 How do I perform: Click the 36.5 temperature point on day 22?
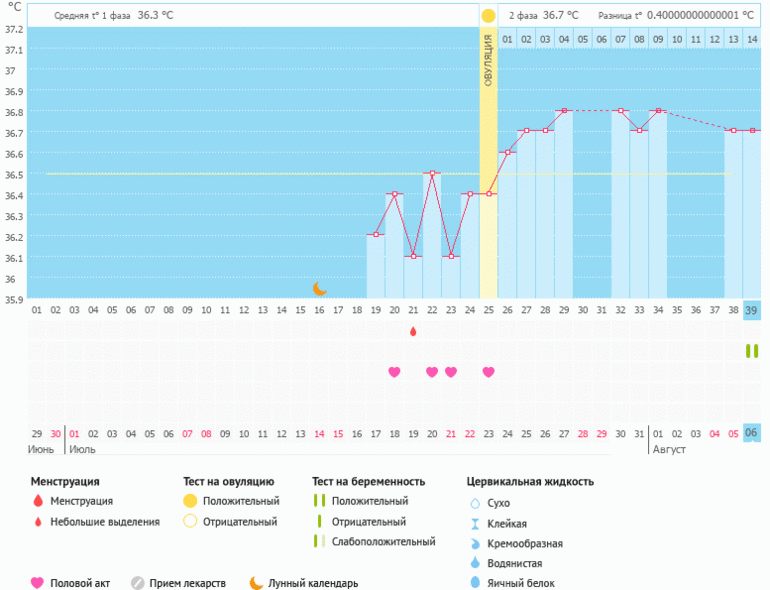pos(432,173)
